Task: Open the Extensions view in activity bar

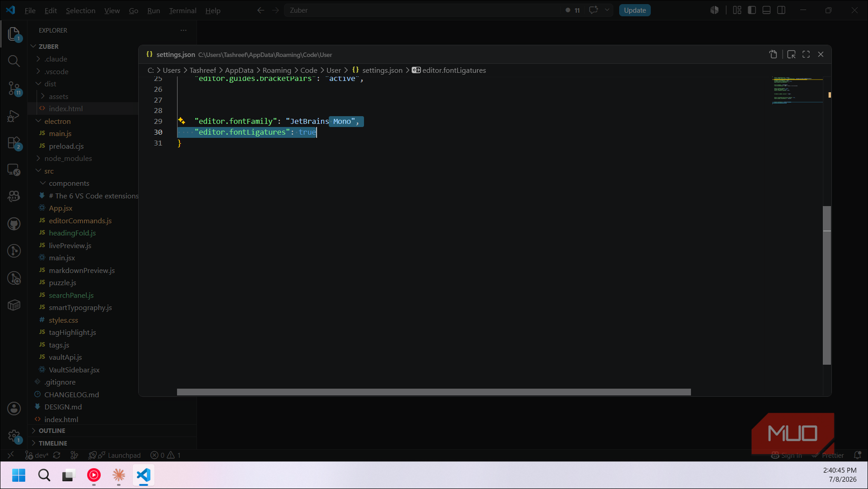Action: 14,143
